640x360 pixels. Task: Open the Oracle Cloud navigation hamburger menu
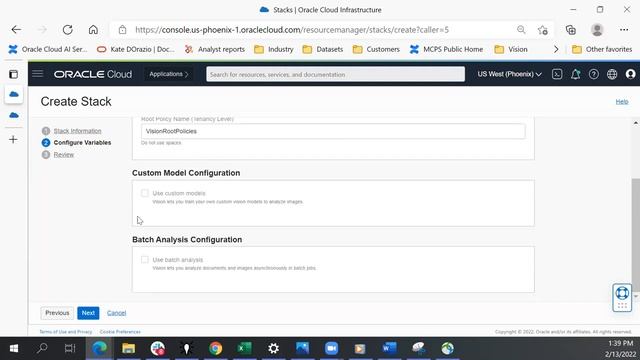(38, 74)
